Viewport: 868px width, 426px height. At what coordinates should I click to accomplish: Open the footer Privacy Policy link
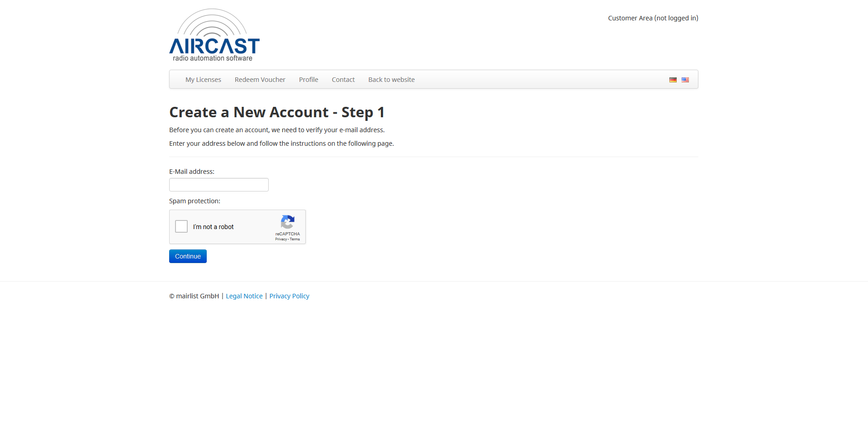289,296
